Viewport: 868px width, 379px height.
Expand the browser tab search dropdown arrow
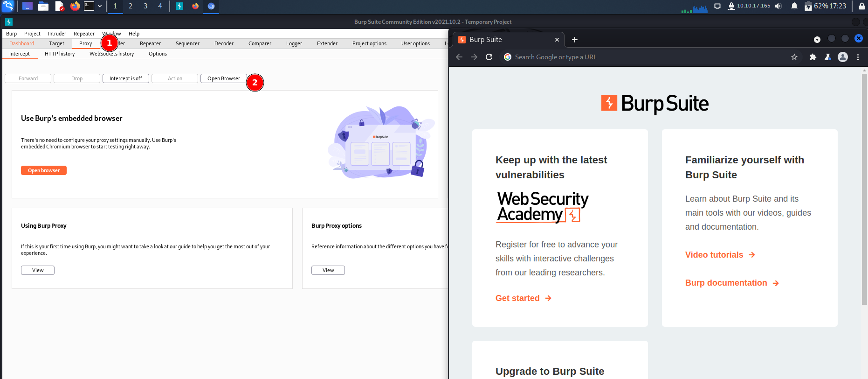[x=817, y=40]
